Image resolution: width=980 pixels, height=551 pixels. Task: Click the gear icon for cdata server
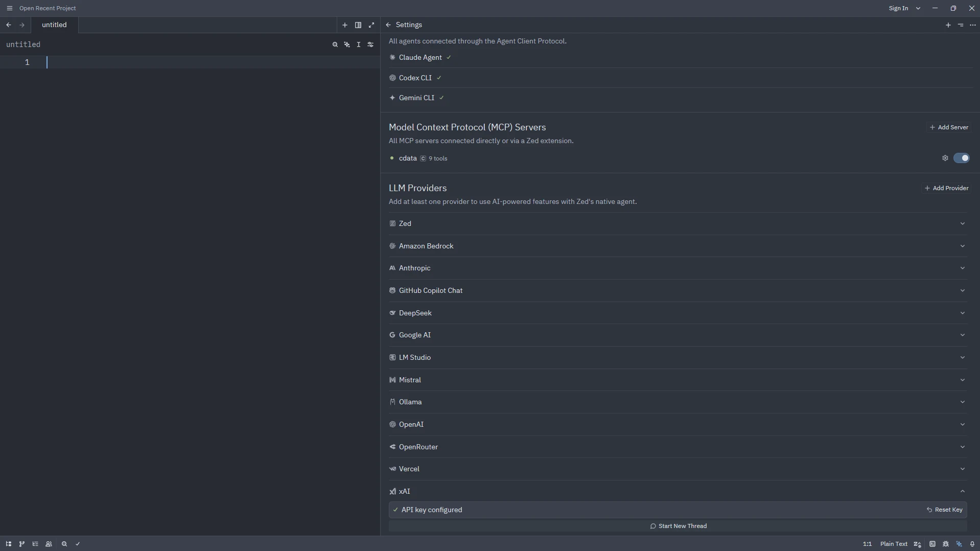[945, 158]
